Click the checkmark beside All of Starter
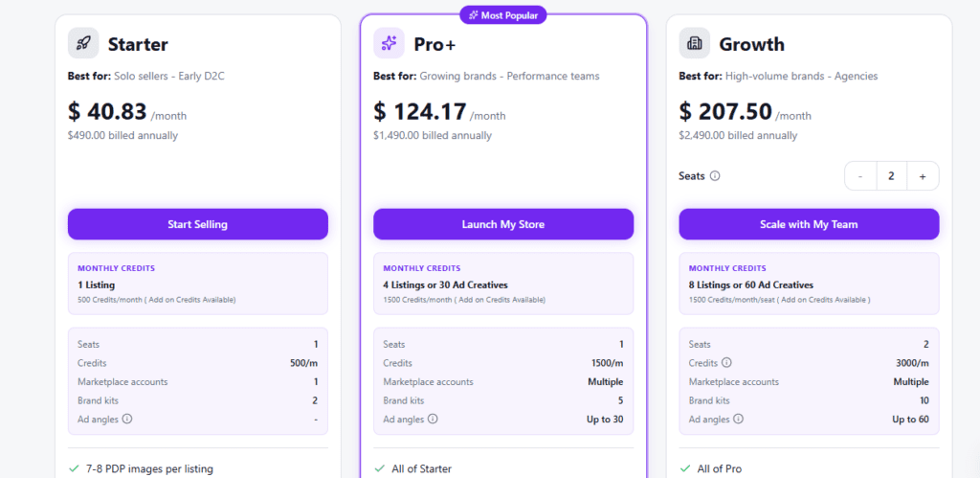 click(x=380, y=468)
